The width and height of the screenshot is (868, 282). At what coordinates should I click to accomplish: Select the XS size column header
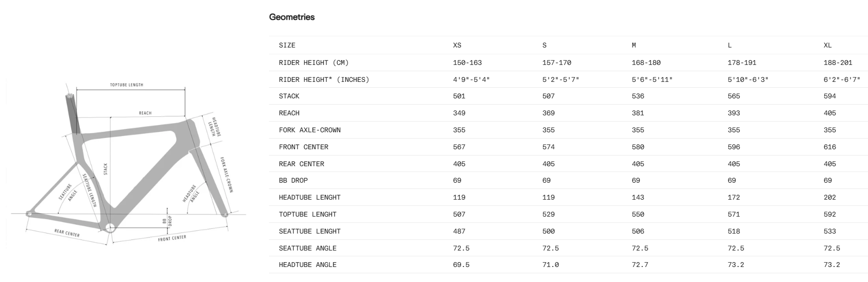click(457, 45)
